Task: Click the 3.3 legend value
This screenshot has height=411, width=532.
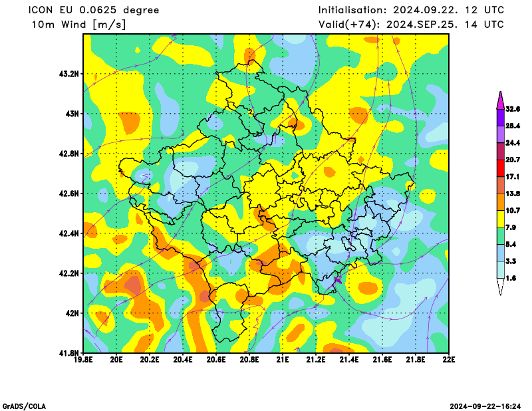Action: (x=511, y=261)
